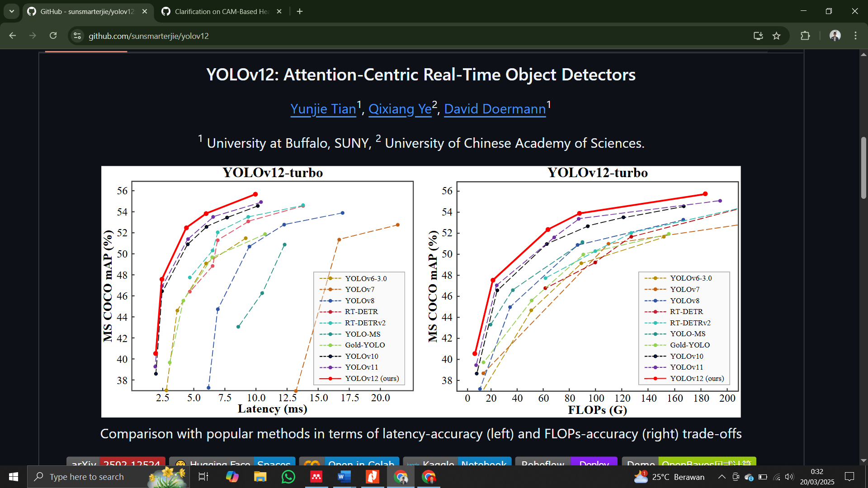The height and width of the screenshot is (488, 868).
Task: Open the tab search dropdown arrow
Action: [x=11, y=11]
